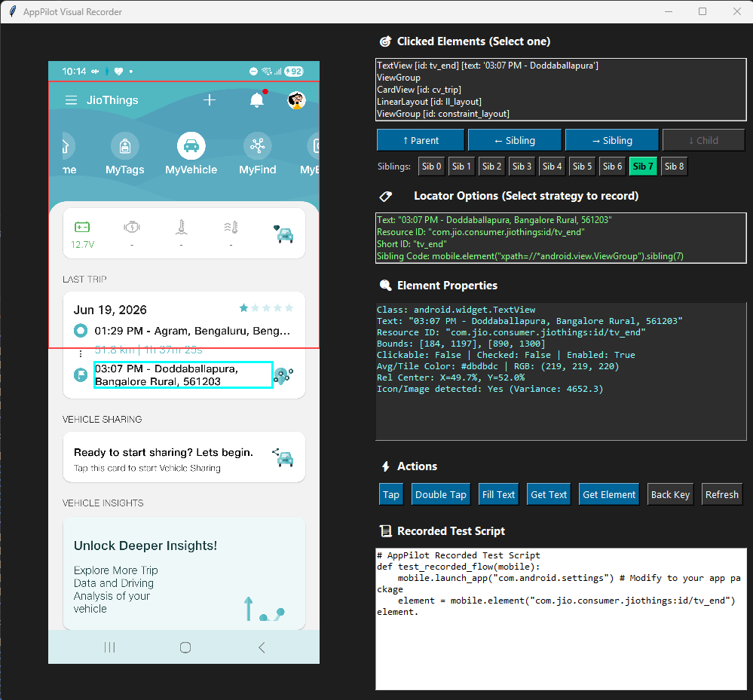Image resolution: width=753 pixels, height=700 pixels.
Task: Open the profile avatar picture
Action: (296, 100)
